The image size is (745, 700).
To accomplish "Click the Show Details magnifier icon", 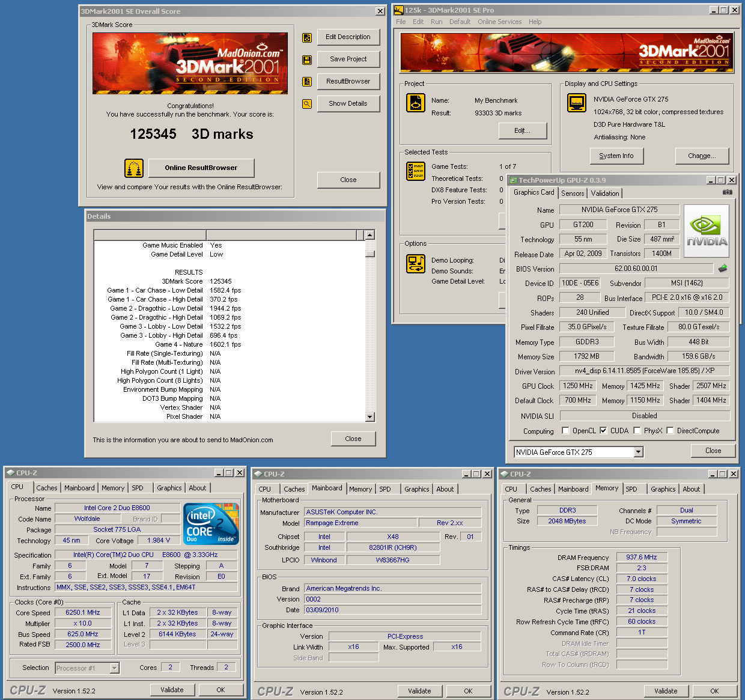I will tap(307, 104).
